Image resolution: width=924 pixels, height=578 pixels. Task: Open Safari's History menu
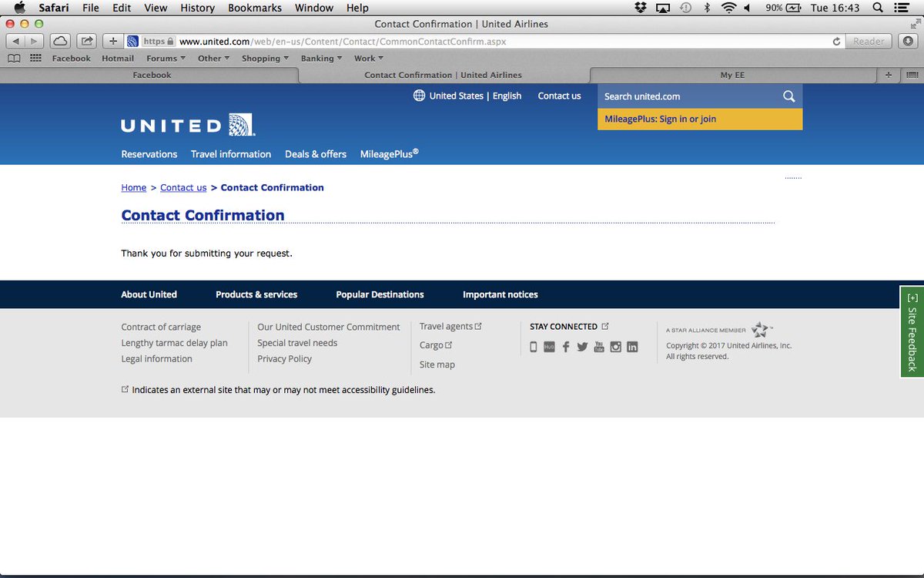pos(197,8)
